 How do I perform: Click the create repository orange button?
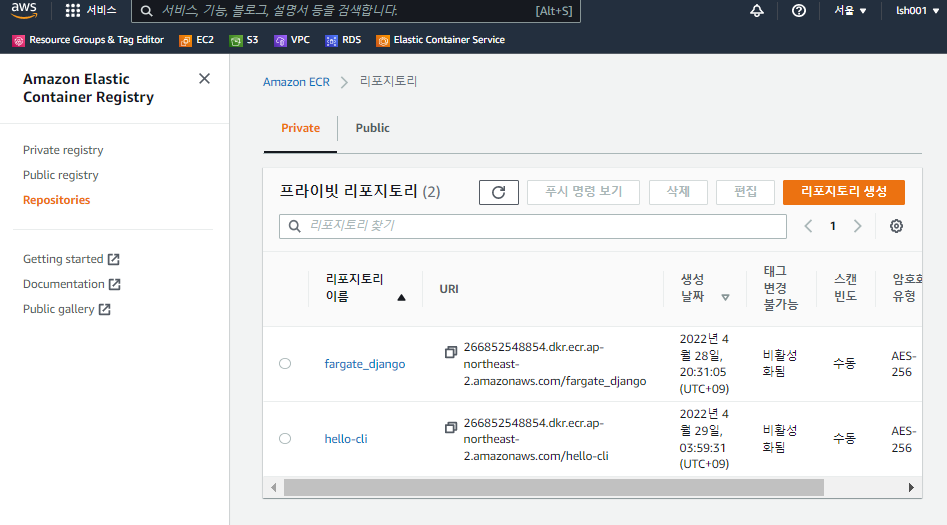pyautogui.click(x=844, y=192)
